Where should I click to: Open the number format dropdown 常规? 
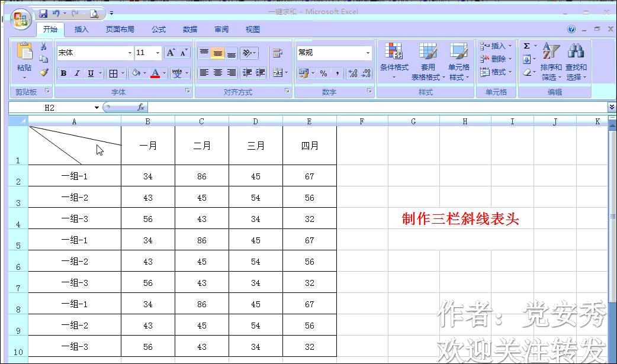368,53
